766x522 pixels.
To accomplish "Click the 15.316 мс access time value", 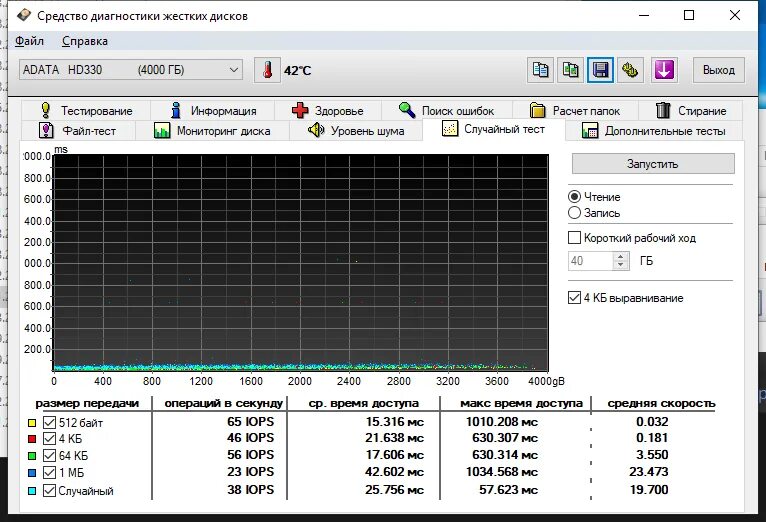I will [394, 422].
